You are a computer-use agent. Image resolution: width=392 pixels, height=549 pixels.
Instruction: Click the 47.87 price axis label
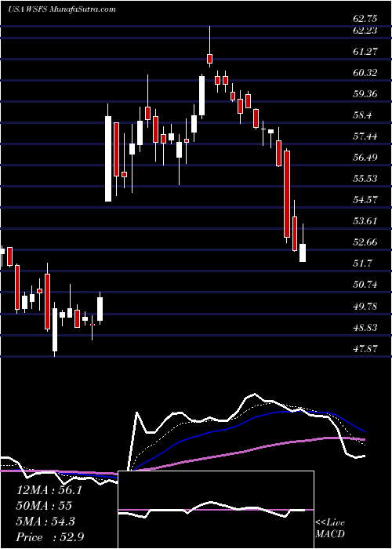tap(365, 349)
